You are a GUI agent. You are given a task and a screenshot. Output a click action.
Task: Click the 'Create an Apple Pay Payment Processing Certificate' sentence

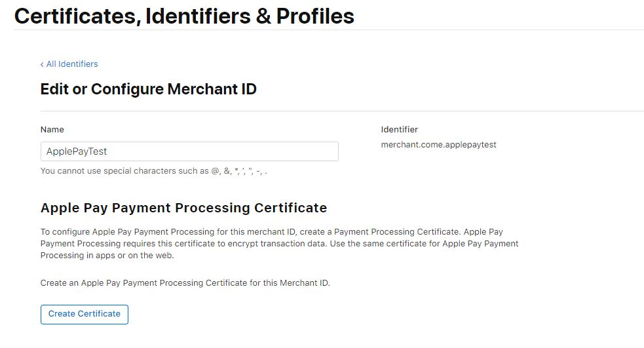tap(185, 283)
